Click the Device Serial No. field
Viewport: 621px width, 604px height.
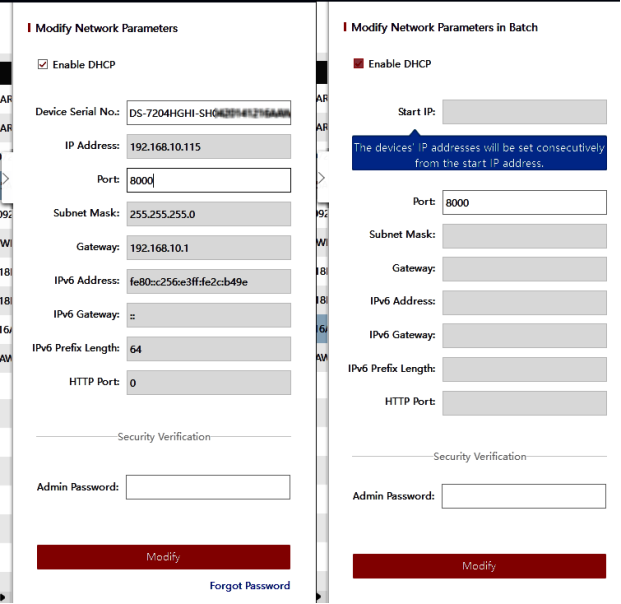(208, 112)
